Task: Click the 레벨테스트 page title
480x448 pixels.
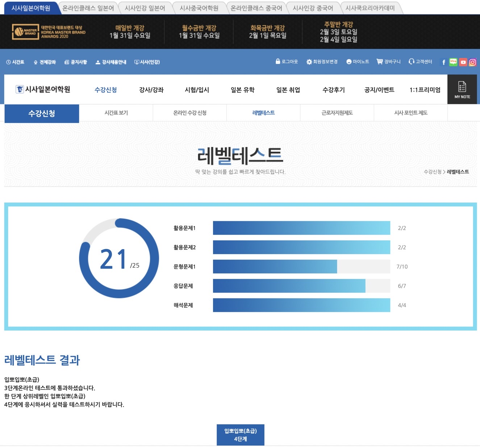Action: tap(240, 156)
